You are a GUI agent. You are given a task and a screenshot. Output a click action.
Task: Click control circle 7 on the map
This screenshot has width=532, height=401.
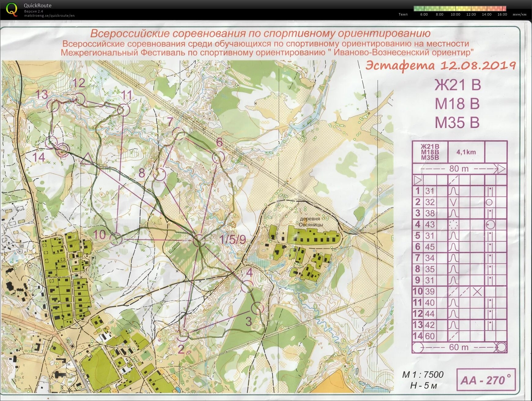pos(179,134)
